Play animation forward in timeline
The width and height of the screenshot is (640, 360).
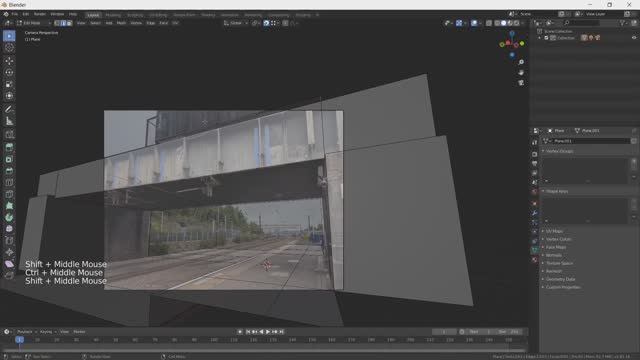tap(268, 332)
